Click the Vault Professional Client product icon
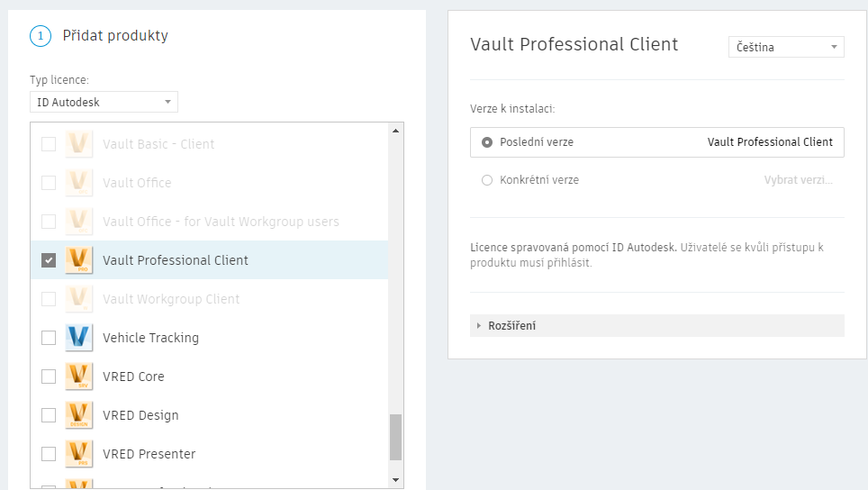The width and height of the screenshot is (868, 490). (79, 260)
